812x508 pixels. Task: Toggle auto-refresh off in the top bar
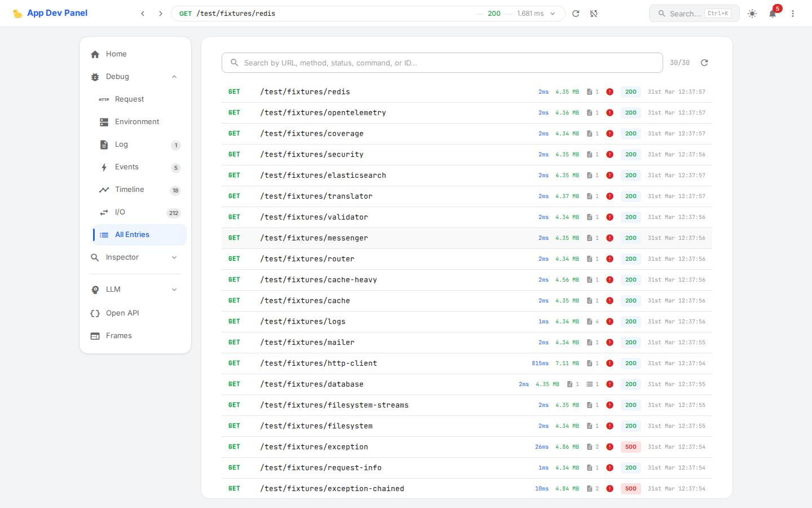(x=594, y=13)
